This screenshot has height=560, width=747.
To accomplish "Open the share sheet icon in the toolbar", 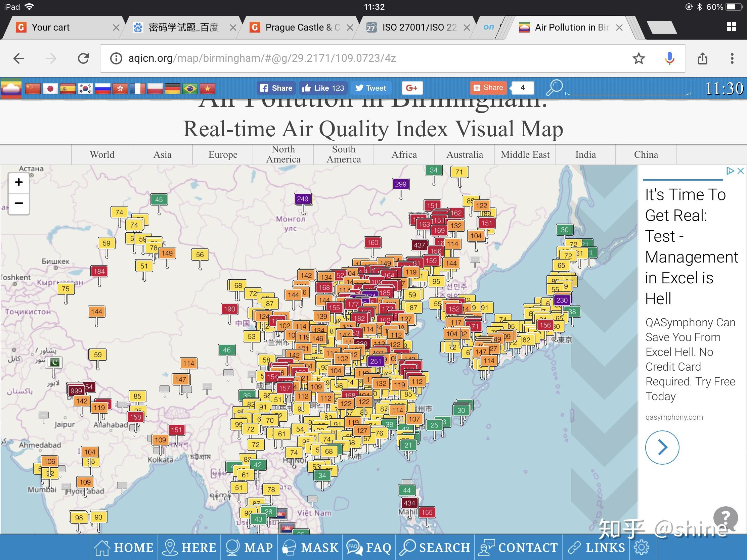I will [702, 58].
